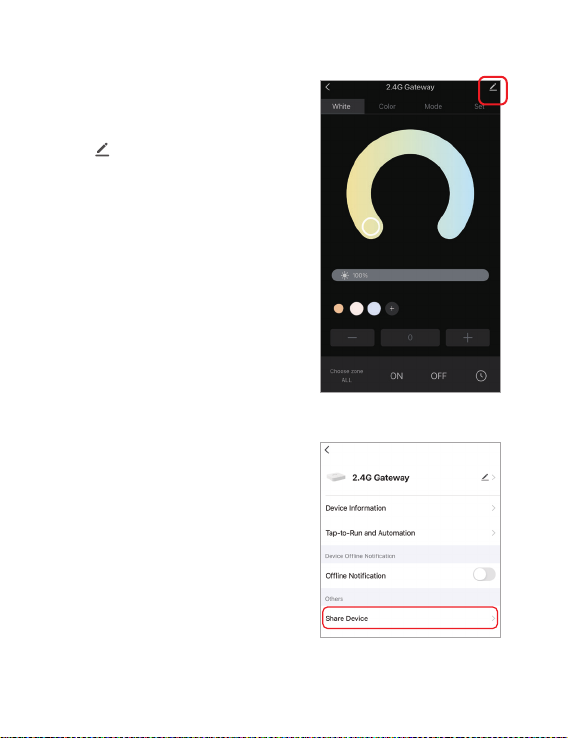Go back from the dark gateway control screen
This screenshot has width=568, height=738.
coord(328,87)
